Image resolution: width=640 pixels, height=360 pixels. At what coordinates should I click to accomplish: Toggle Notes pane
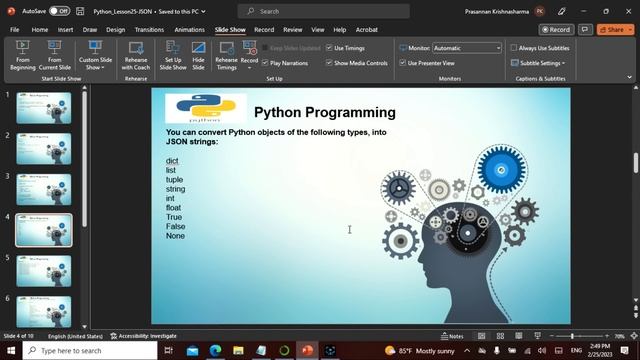452,336
